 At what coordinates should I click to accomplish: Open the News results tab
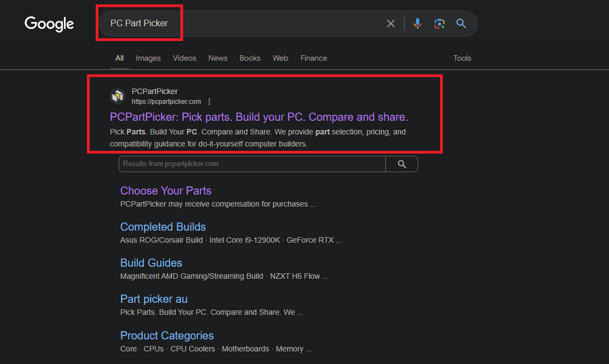click(218, 58)
